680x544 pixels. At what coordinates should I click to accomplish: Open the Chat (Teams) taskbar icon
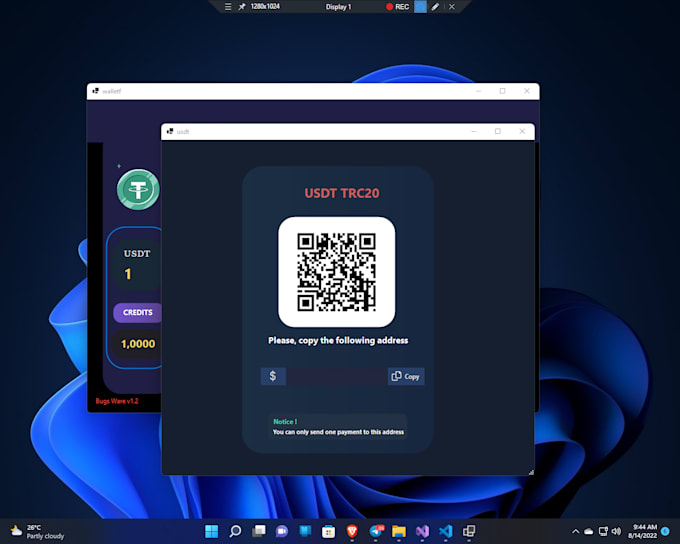[x=282, y=531]
